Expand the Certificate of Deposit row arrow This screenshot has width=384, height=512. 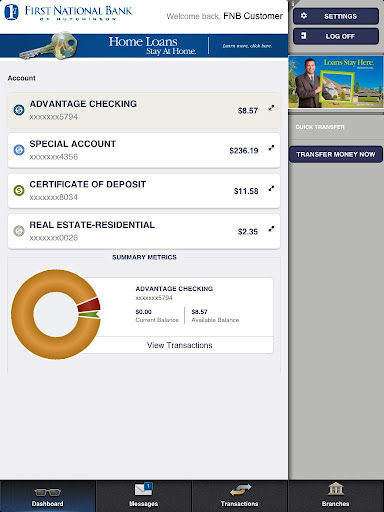pyautogui.click(x=272, y=188)
